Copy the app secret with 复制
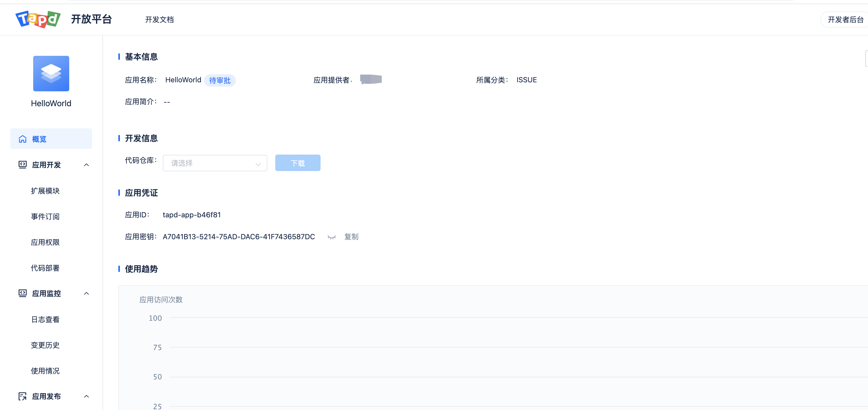868x410 pixels. pyautogui.click(x=351, y=237)
